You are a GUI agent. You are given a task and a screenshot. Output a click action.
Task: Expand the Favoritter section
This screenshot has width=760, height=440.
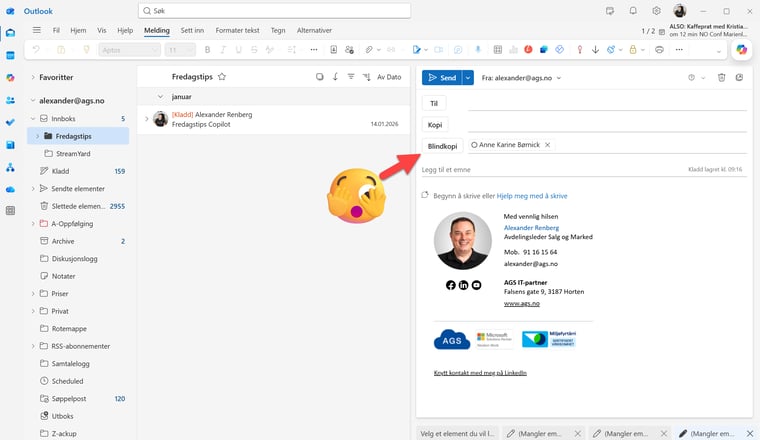coord(33,77)
